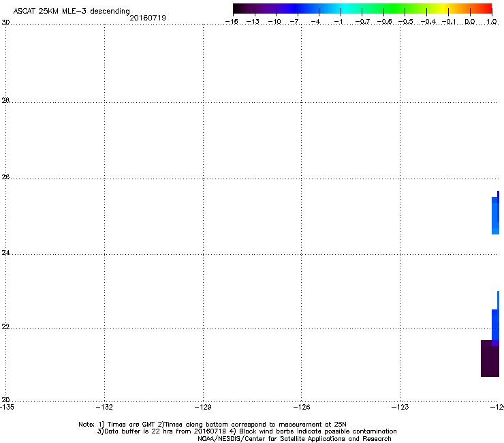This screenshot has height=443, width=504.
Task: Click the latitude 24 axis label
Action: click(5, 253)
